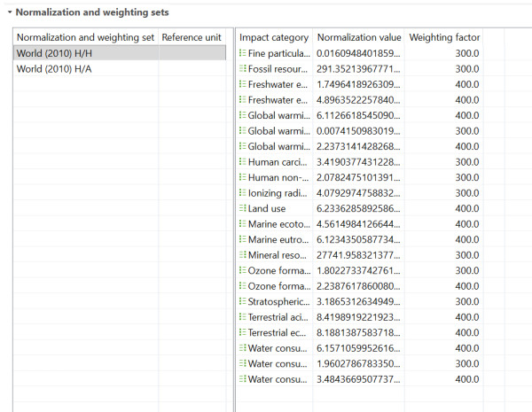The width and height of the screenshot is (532, 412).
Task: Click the Marine eutrophication row icon
Action: tap(242, 239)
